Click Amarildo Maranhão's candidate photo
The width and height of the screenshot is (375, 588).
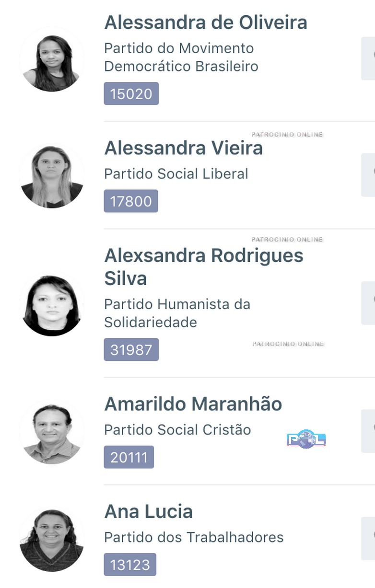52,433
